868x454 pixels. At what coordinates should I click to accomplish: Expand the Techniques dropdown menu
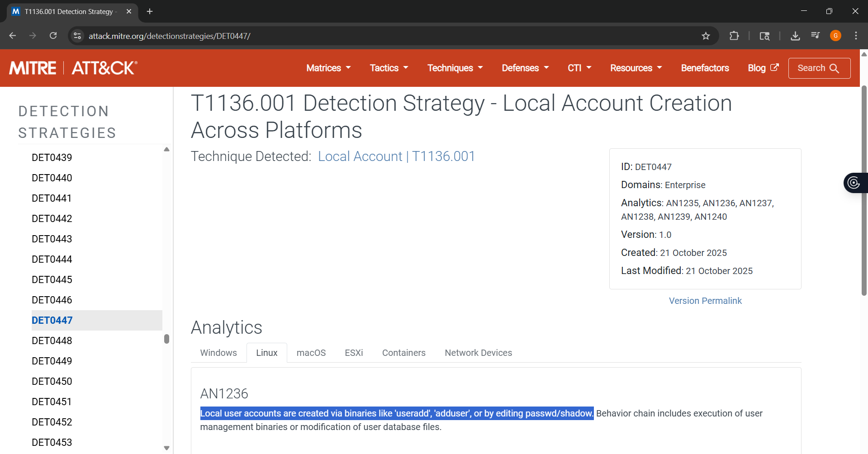455,68
